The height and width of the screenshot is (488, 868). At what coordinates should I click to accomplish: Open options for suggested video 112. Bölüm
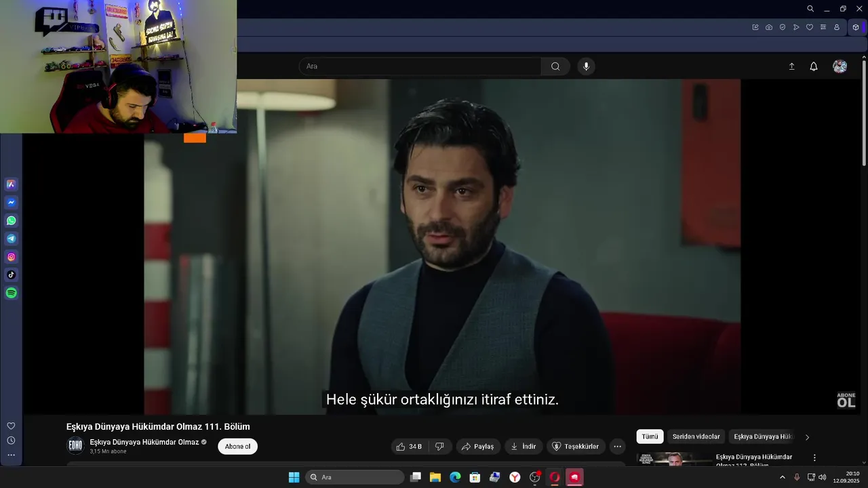[814, 458]
